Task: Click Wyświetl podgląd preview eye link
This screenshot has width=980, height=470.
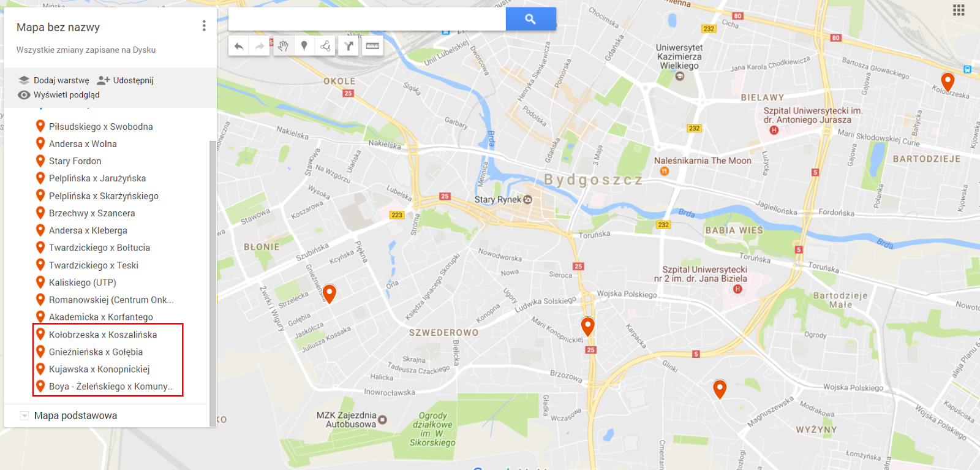Action: click(58, 95)
